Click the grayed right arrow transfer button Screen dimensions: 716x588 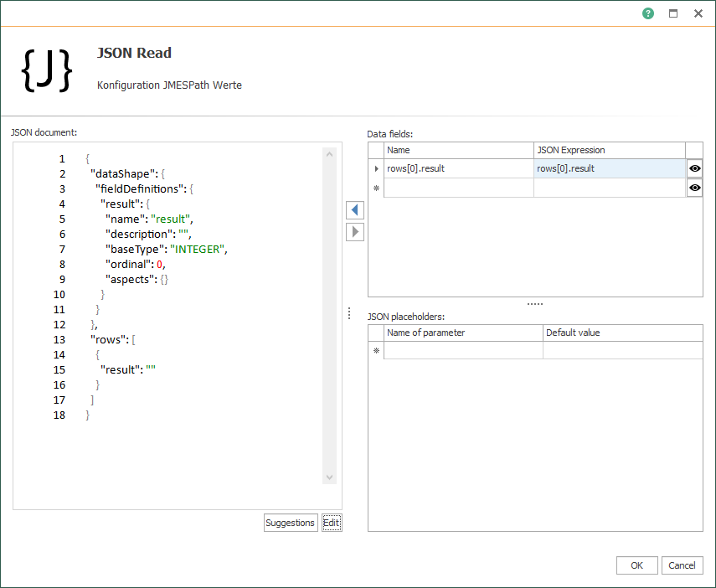pyautogui.click(x=355, y=232)
